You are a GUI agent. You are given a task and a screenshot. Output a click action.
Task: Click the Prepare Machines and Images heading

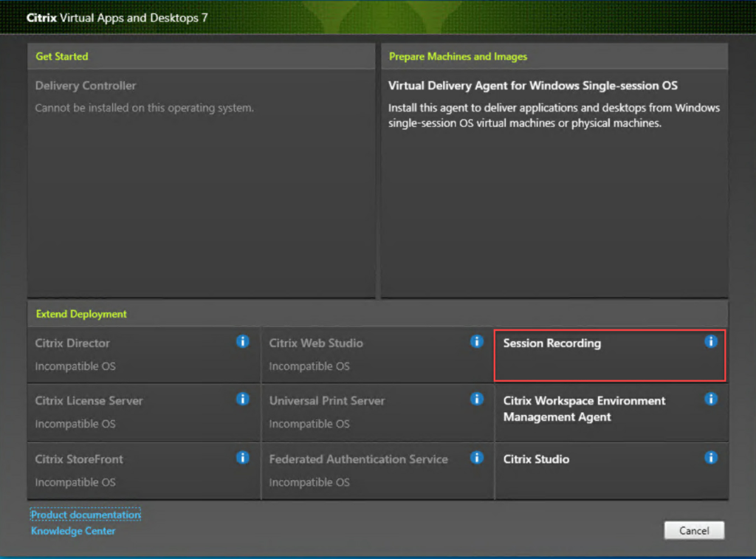[458, 56]
